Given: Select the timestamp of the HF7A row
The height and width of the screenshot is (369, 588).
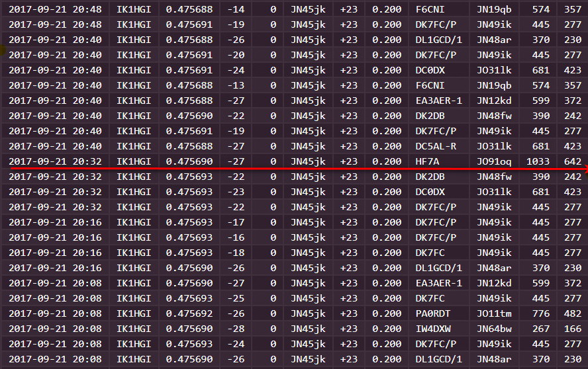Looking at the screenshot, I should 55,161.
